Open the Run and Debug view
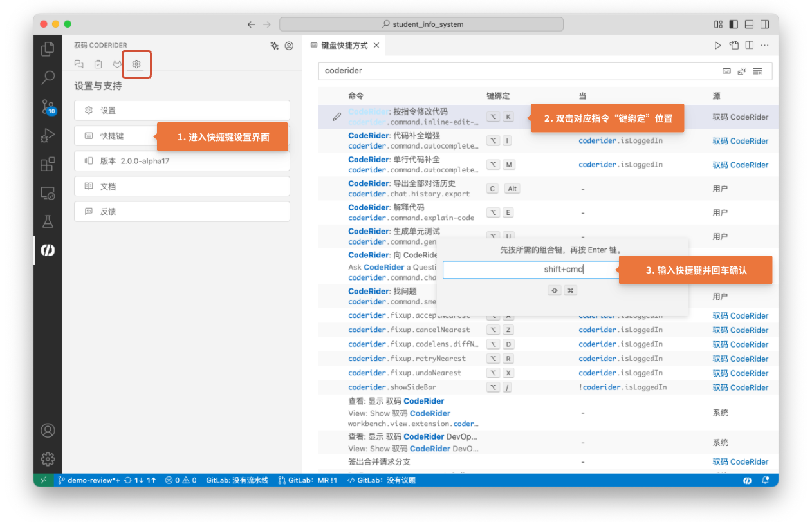Image resolution: width=812 pixels, height=522 pixels. [48, 135]
